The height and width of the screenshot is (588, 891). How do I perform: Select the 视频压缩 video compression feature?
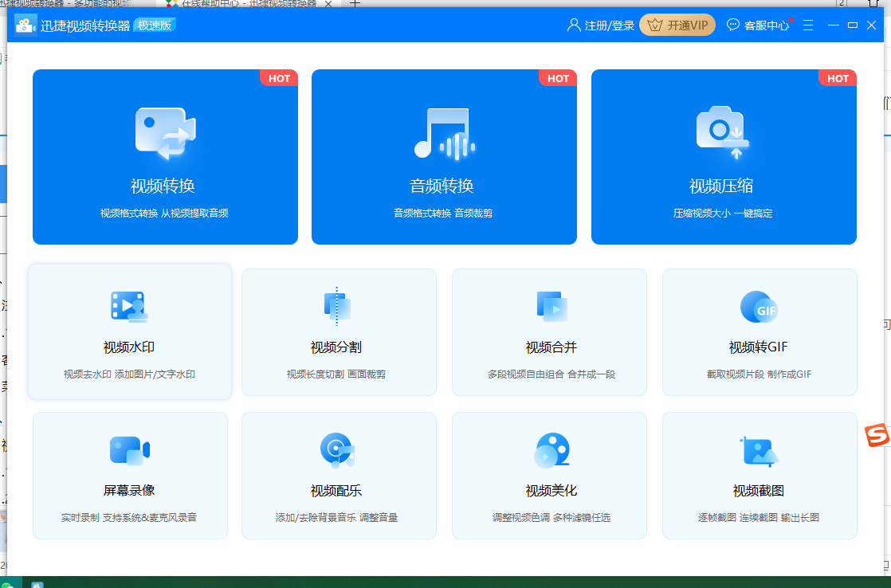(x=723, y=157)
